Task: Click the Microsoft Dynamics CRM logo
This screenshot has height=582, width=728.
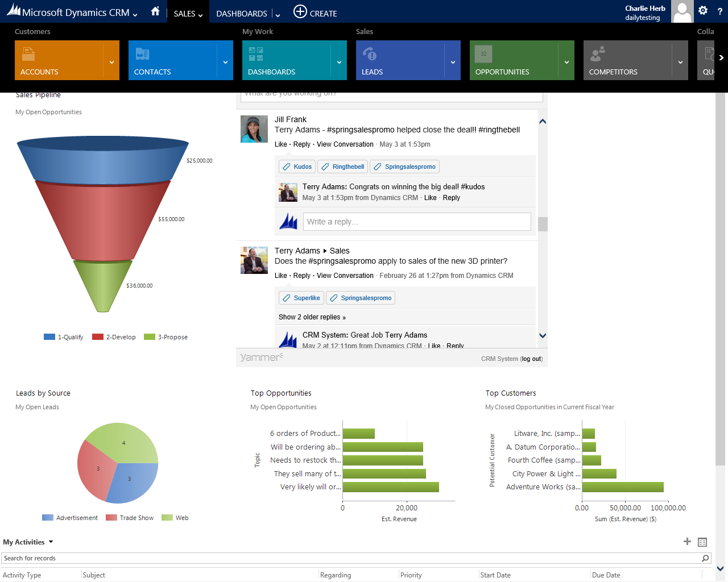Action: click(x=68, y=12)
